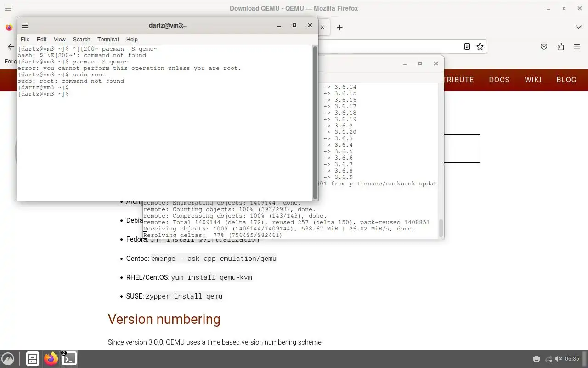Open the DOCS link on QEMU site

pos(499,80)
